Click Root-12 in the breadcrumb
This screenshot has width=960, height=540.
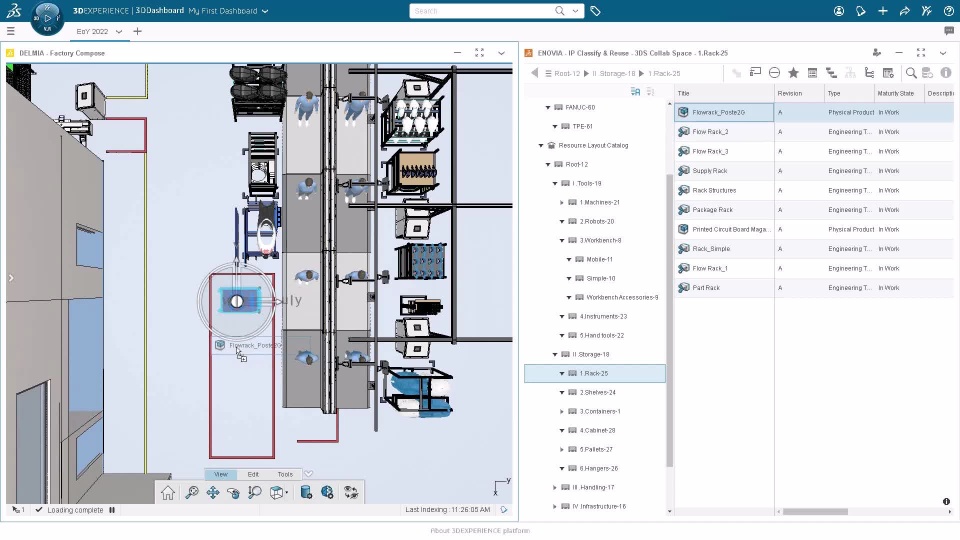coord(567,73)
